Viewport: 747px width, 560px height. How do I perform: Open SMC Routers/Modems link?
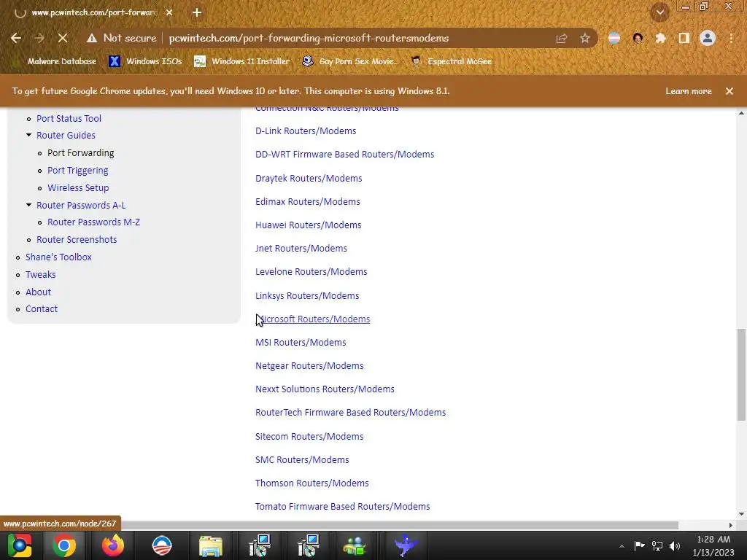[x=302, y=459]
